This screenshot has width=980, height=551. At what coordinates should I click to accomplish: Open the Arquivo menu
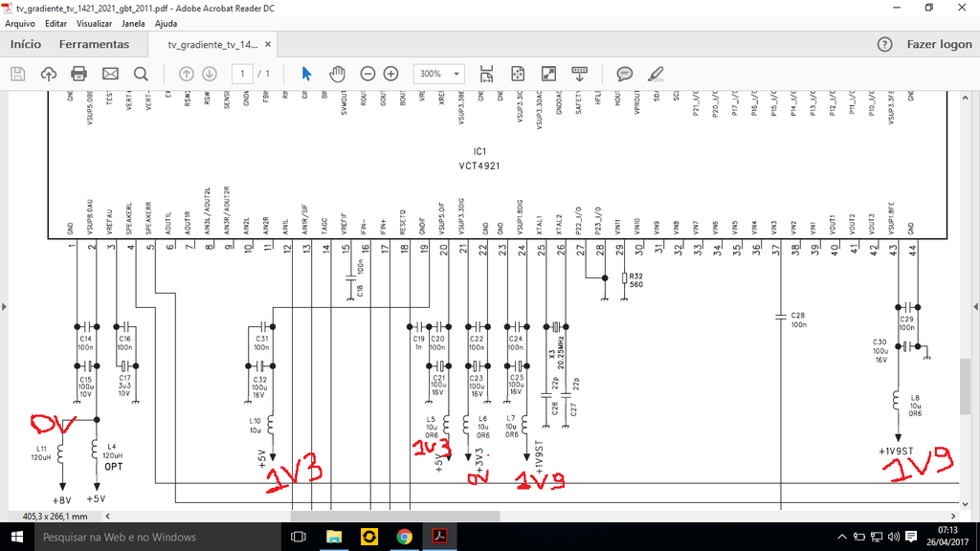pyautogui.click(x=20, y=24)
